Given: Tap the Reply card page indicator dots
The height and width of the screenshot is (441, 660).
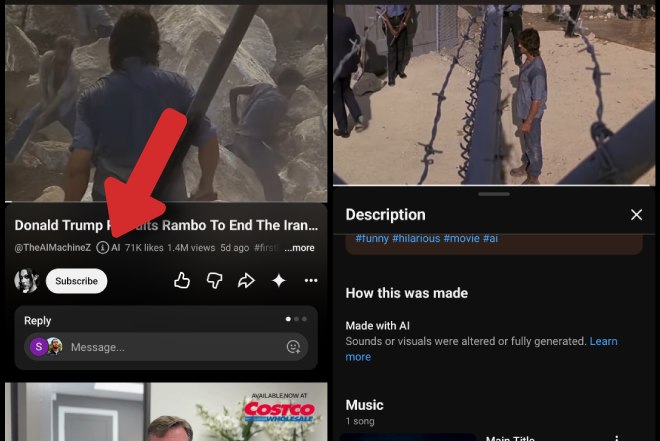Looking at the screenshot, I should pos(296,319).
